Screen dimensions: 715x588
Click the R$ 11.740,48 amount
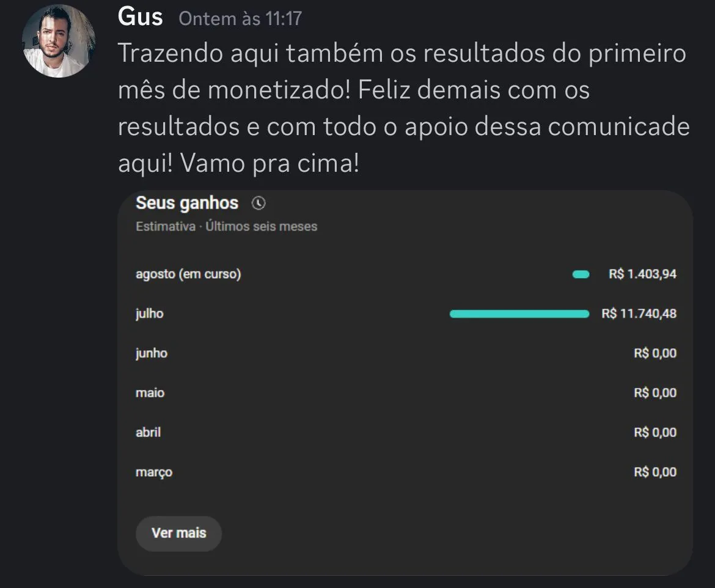click(639, 314)
